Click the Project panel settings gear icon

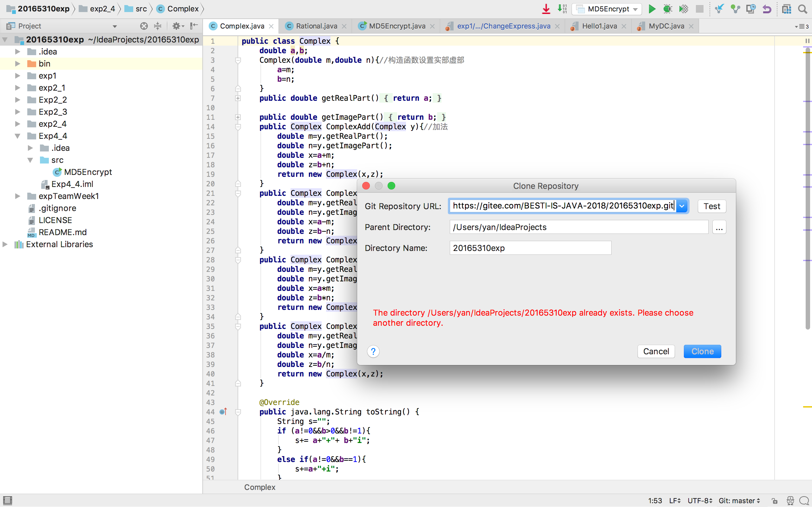pos(177,26)
